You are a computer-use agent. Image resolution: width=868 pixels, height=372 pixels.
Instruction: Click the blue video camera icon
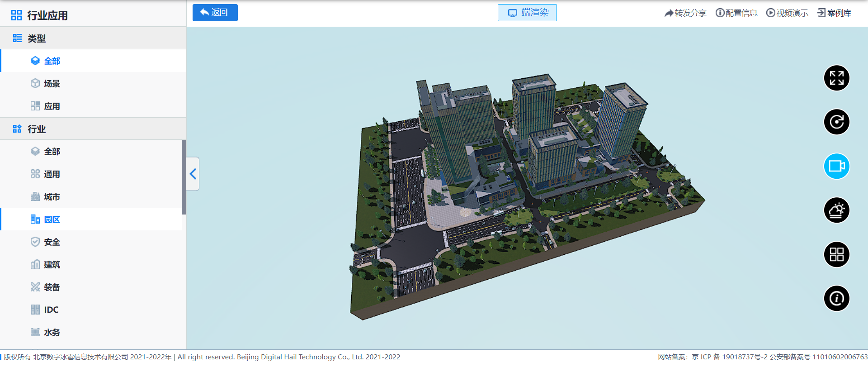[x=836, y=166]
